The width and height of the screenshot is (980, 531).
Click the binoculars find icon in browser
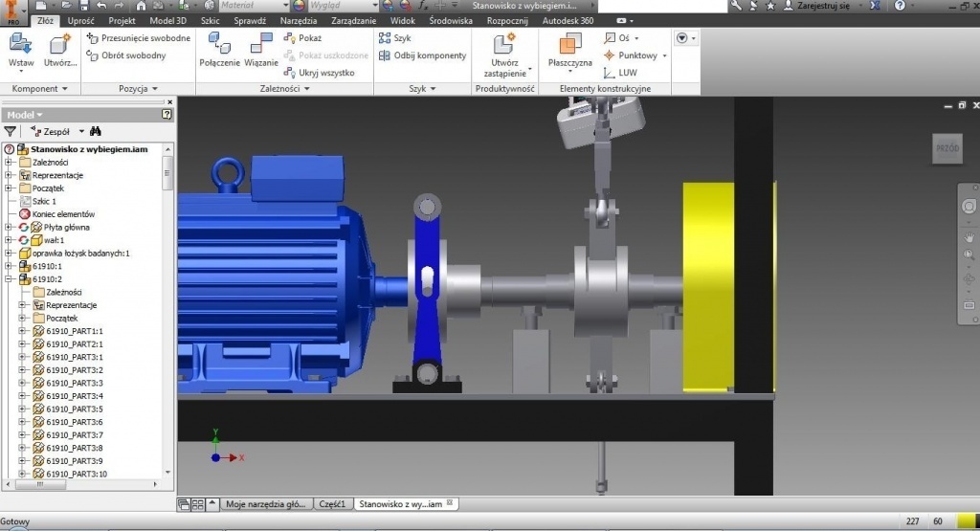pyautogui.click(x=97, y=131)
